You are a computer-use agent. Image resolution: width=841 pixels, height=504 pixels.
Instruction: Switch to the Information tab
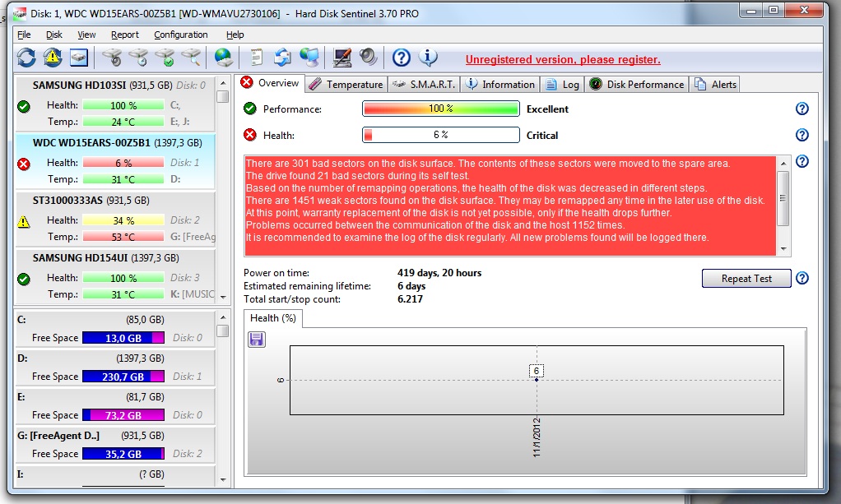tap(499, 85)
